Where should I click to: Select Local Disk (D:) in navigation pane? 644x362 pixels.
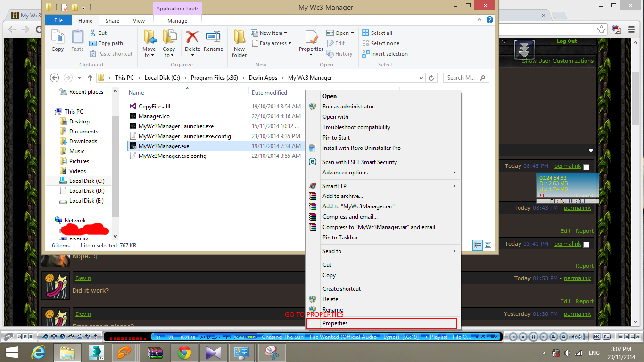(x=87, y=191)
